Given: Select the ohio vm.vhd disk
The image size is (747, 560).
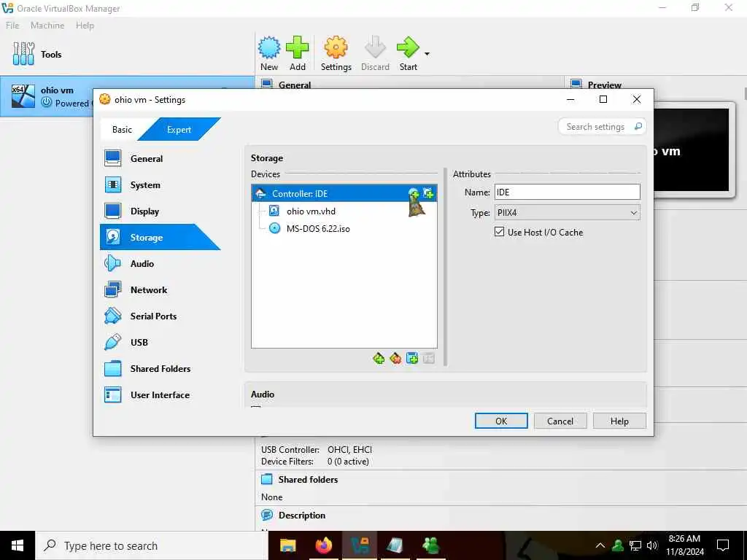Looking at the screenshot, I should pos(311,211).
